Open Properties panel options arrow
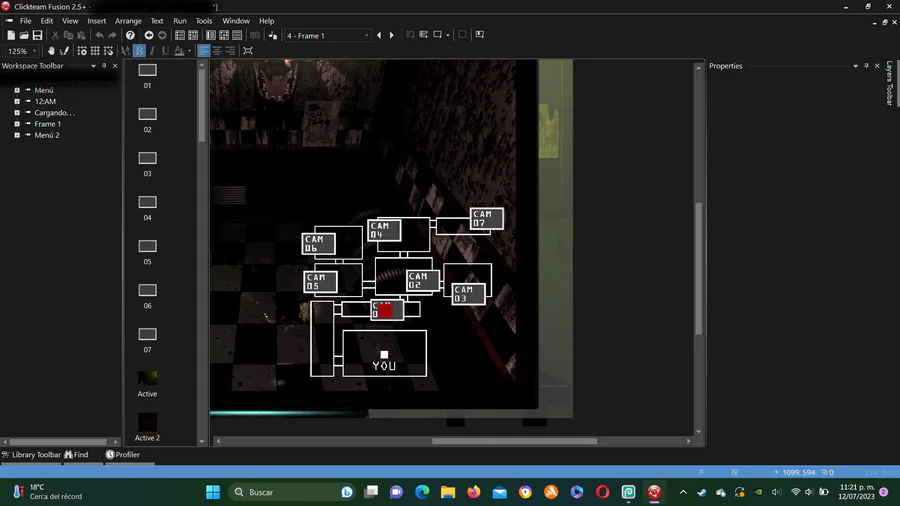 [x=855, y=66]
